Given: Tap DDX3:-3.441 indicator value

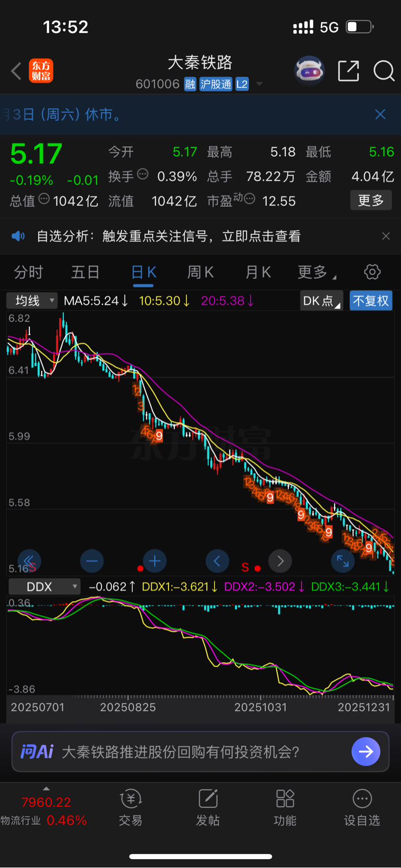Looking at the screenshot, I should pyautogui.click(x=350, y=587).
